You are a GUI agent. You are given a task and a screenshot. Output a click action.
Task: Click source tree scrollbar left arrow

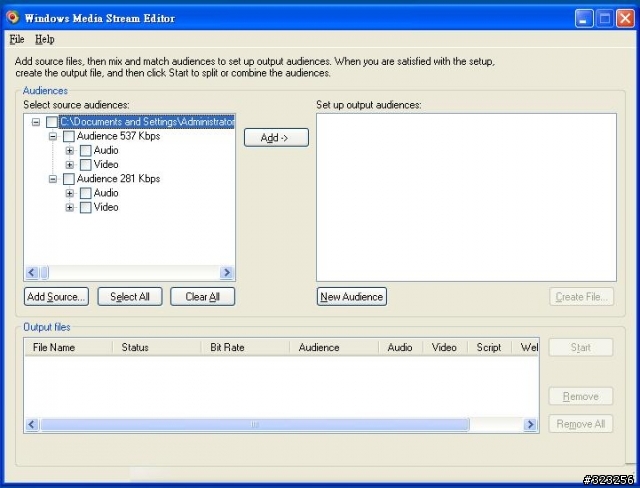point(32,273)
